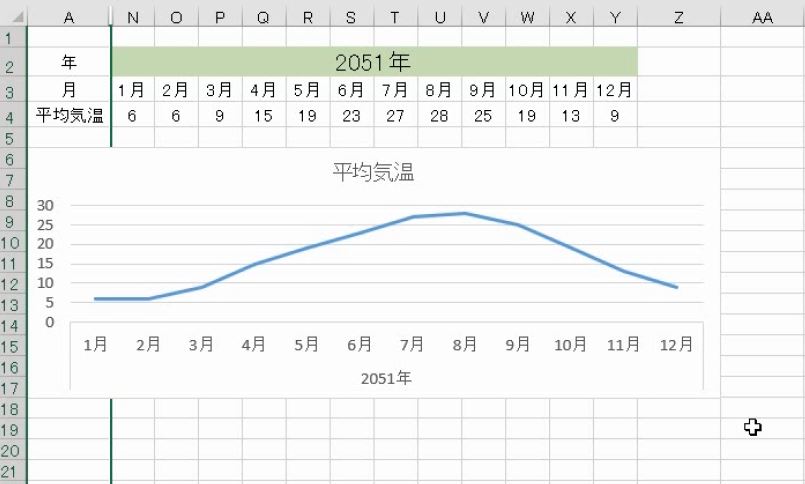This screenshot has height=484, width=805.
Task: Click the '12月' cell in row 3
Action: (615, 90)
